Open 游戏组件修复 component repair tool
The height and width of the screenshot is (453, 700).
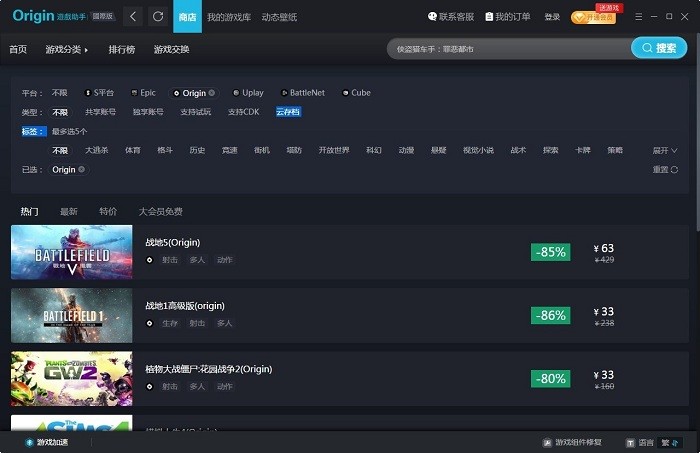(573, 442)
